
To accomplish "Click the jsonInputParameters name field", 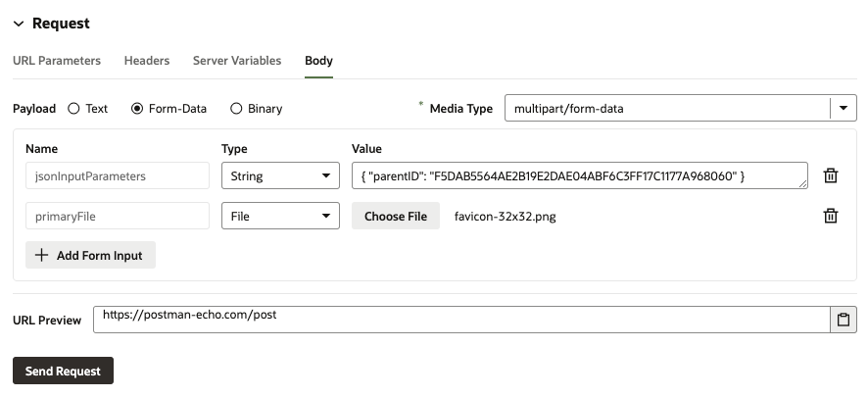I will pyautogui.click(x=118, y=176).
